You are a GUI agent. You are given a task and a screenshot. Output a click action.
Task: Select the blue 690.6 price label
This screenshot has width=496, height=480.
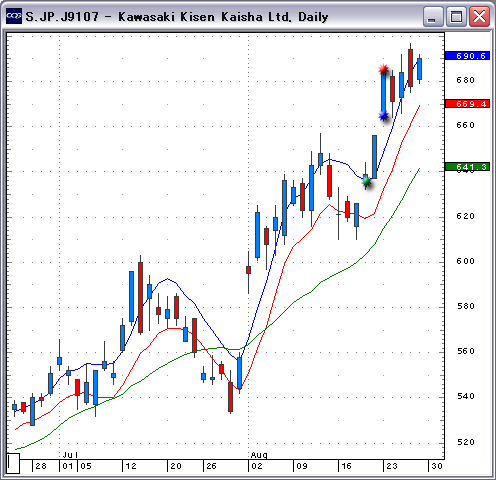coord(467,56)
